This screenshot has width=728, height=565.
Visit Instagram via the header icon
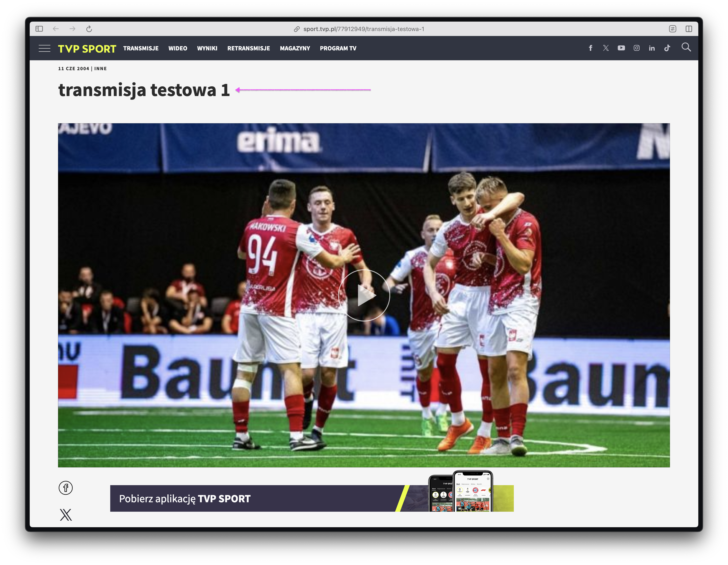pos(637,48)
